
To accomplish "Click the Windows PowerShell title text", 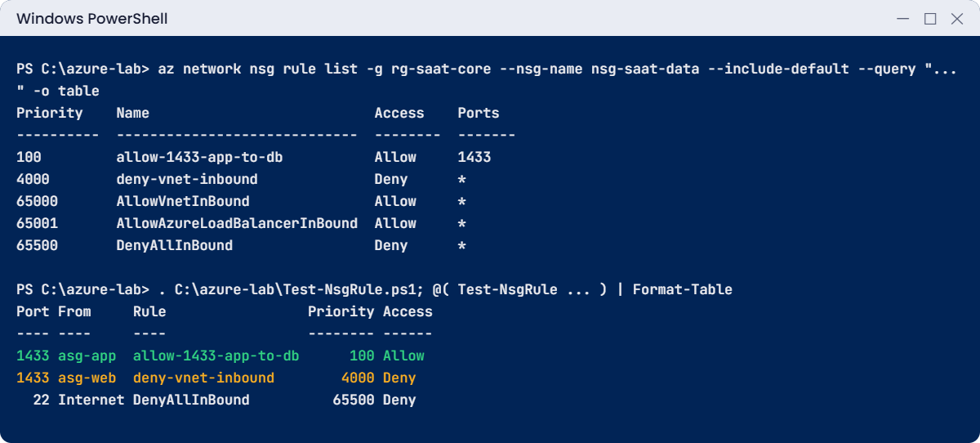I will tap(92, 18).
